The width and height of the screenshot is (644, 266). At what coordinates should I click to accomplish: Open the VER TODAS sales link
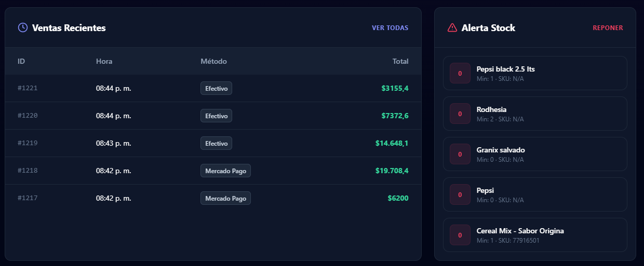[x=390, y=28]
